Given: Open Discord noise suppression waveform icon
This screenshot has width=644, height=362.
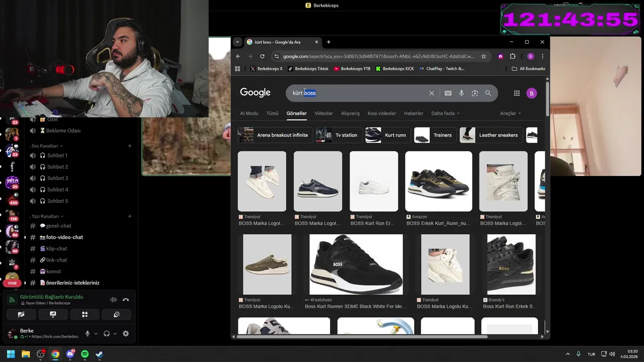Looking at the screenshot, I should (114, 300).
